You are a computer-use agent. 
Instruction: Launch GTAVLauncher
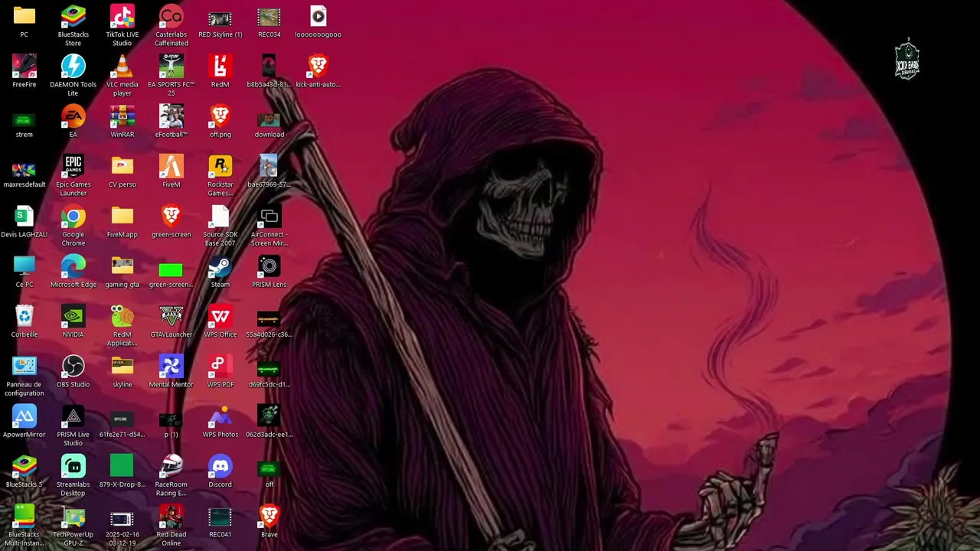tap(171, 317)
